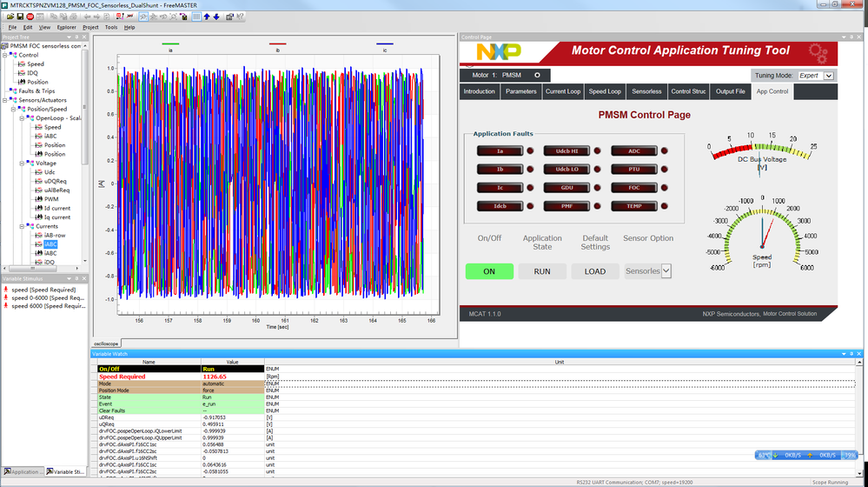Open the Introduction tab
The width and height of the screenshot is (868, 487).
coord(480,92)
